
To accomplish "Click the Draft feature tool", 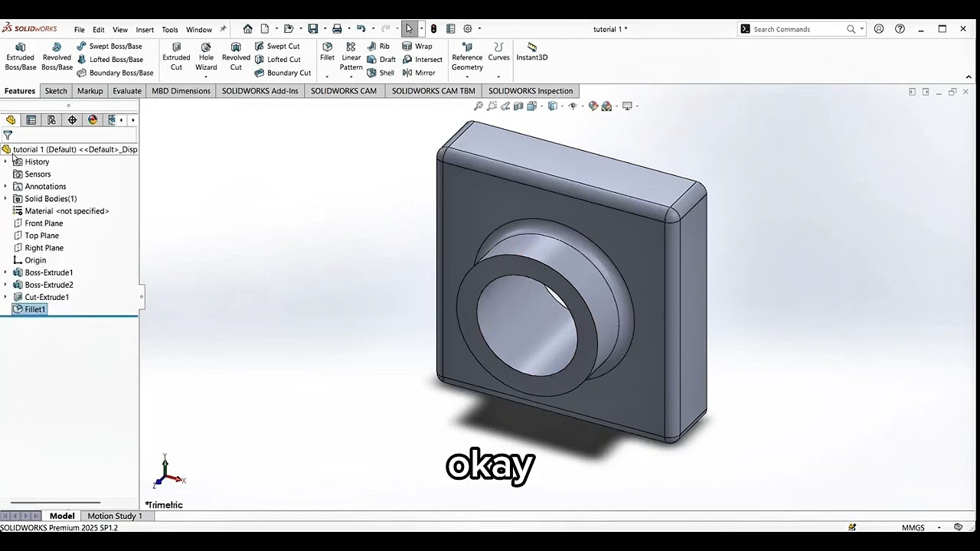I will click(381, 60).
